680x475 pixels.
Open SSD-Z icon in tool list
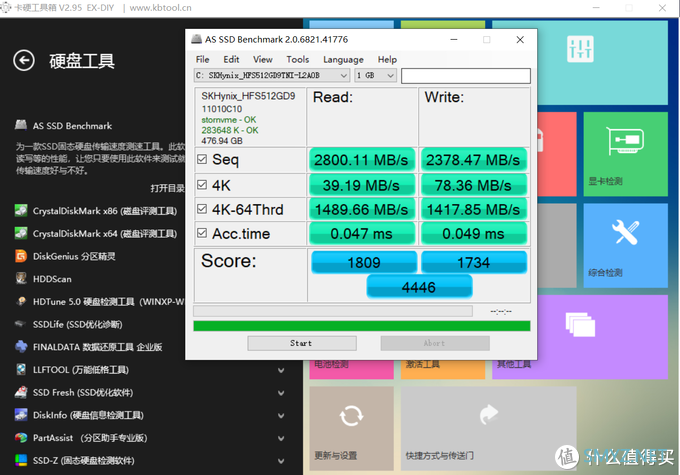coord(21,460)
